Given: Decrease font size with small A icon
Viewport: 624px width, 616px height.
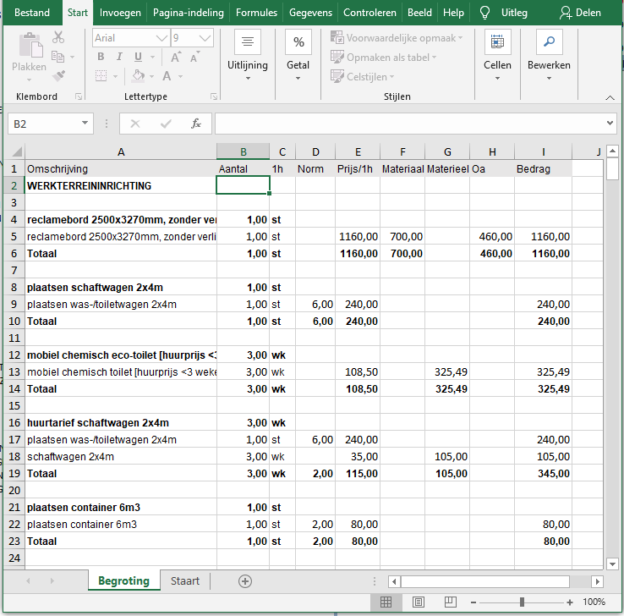Looking at the screenshot, I should coord(195,57).
